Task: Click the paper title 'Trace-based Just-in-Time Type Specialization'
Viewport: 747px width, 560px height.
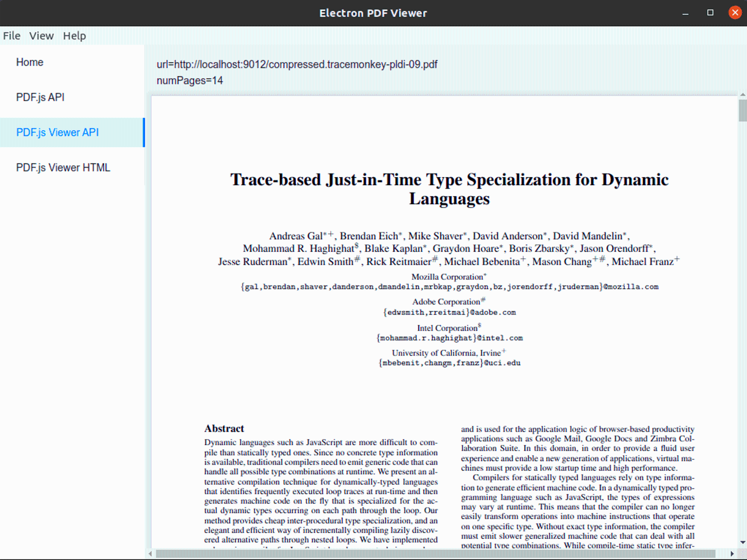Action: 449,189
